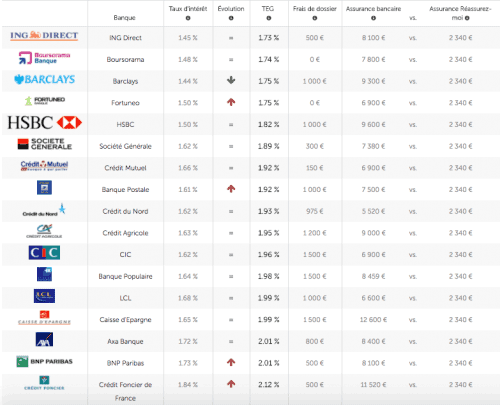This screenshot has height=405, width=500.
Task: Click the info icon under Taux d'intérêt
Action: click(x=188, y=18)
